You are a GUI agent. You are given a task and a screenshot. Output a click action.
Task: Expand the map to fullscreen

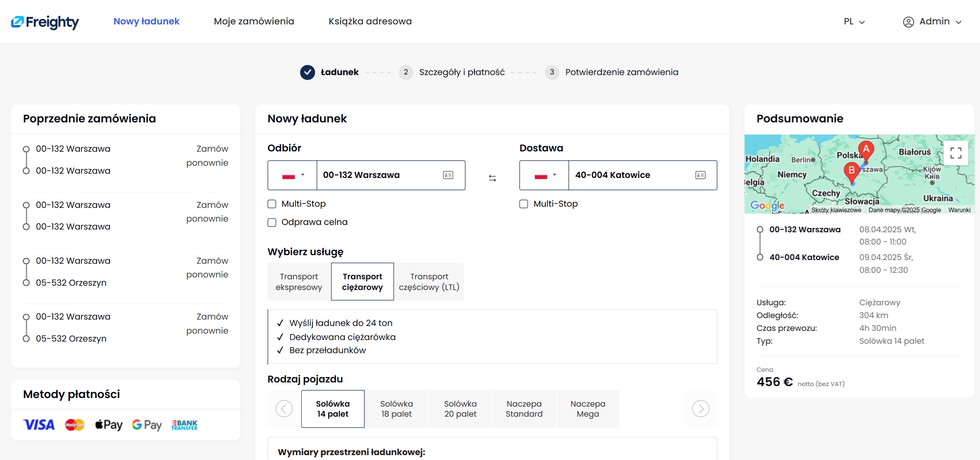956,153
